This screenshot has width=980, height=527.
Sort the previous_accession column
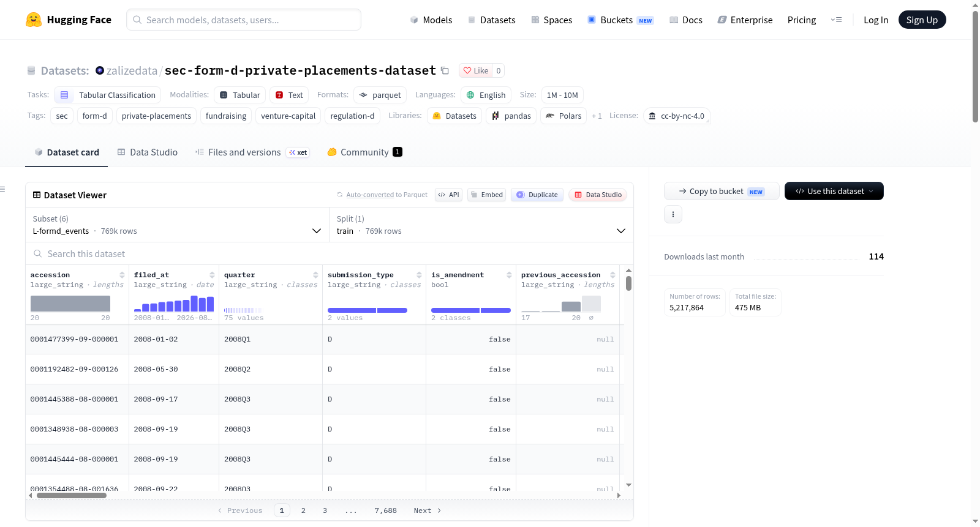pyautogui.click(x=612, y=275)
